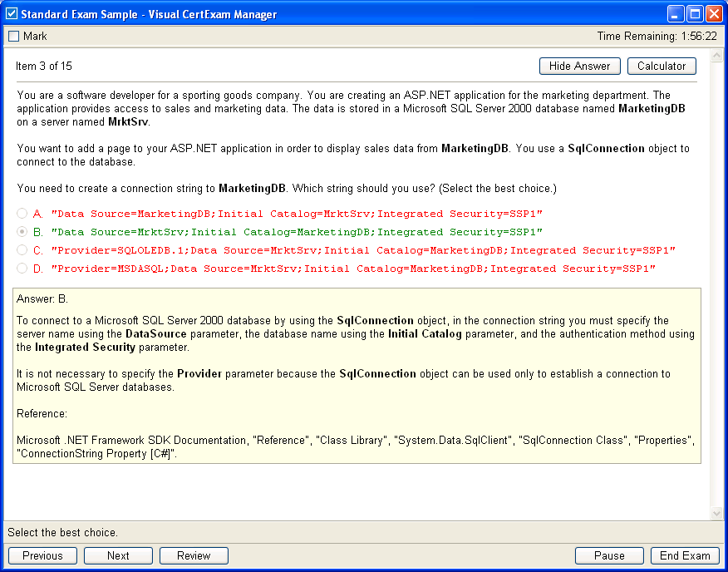The width and height of the screenshot is (728, 572).
Task: Select answer option A radio button
Action: click(22, 214)
